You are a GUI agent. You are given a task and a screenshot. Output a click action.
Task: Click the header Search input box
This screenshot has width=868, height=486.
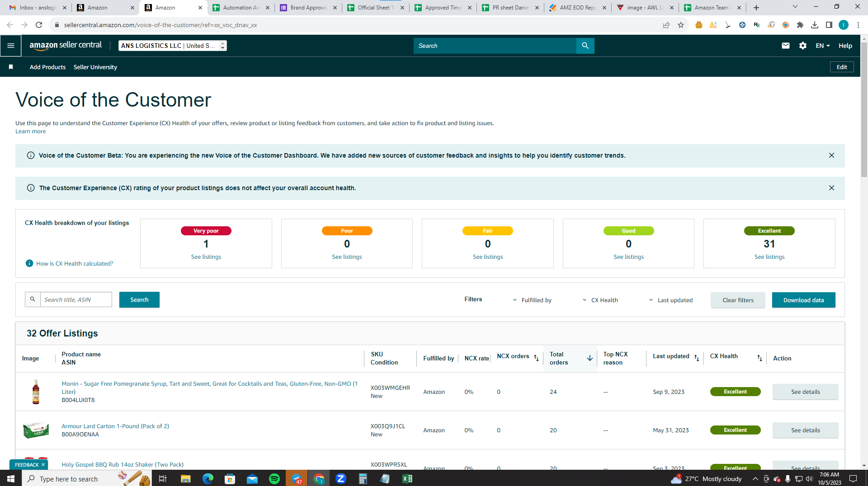(495, 46)
